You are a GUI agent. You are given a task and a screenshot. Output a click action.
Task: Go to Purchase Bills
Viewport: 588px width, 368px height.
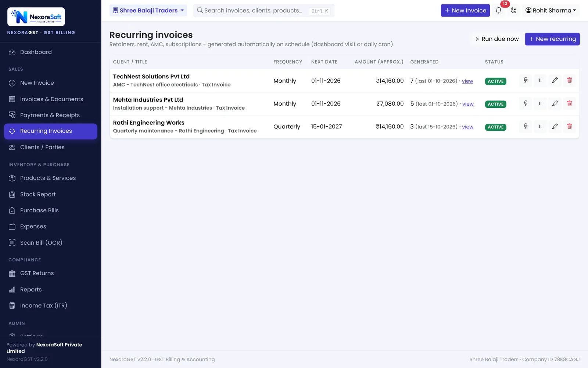click(x=51, y=210)
